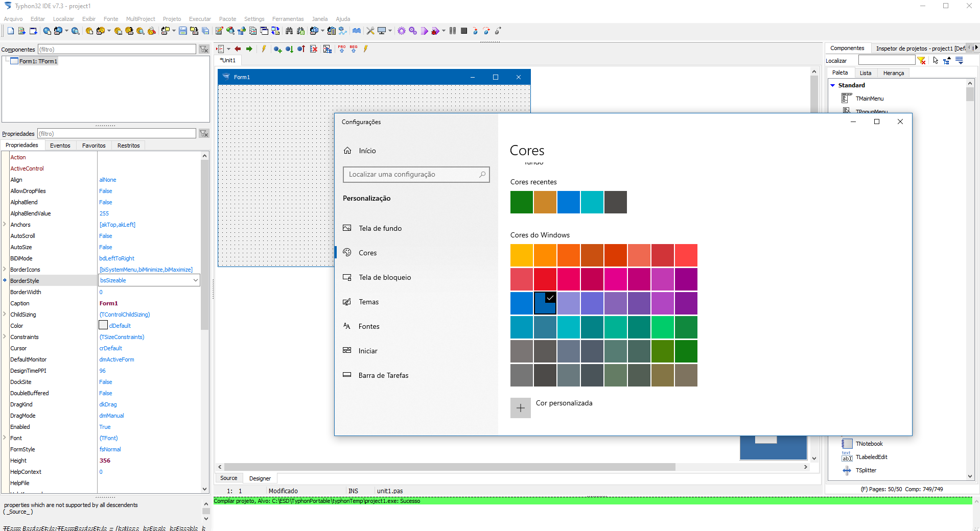980x531 pixels.
Task: Click the BEG arrow icon
Action: [x=354, y=49]
